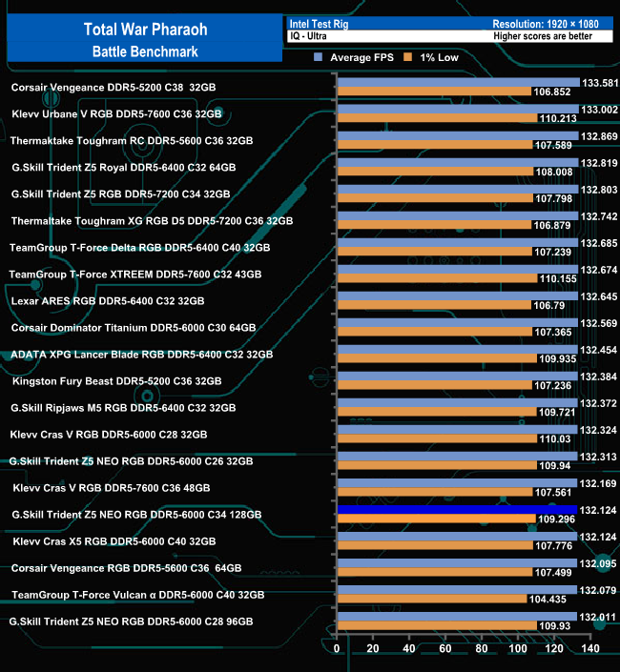This screenshot has height=672, width=620.
Task: Click the 132.869 average FPS value
Action: click(x=599, y=136)
